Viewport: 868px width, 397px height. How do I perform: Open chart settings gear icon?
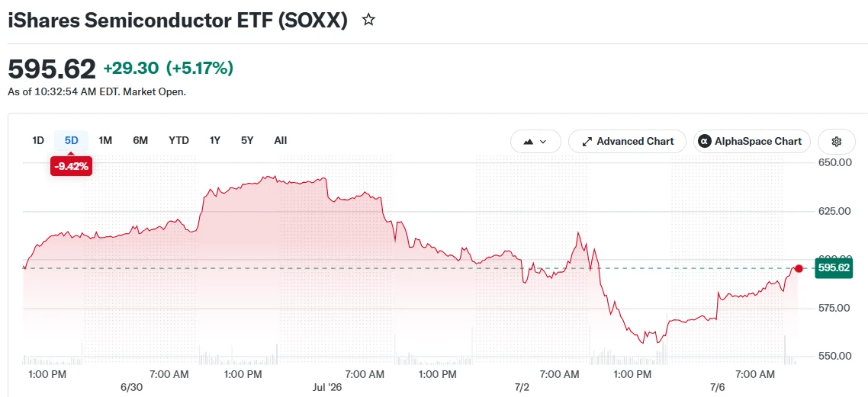click(837, 142)
